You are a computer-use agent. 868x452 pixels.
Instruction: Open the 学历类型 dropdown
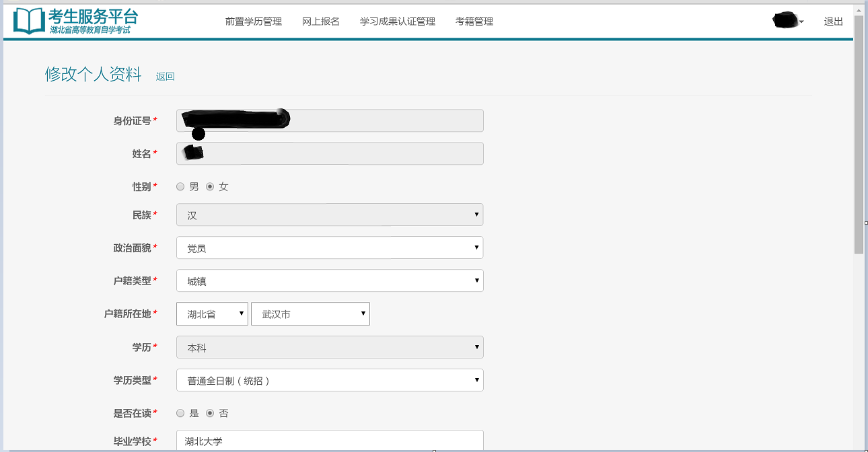tap(330, 380)
